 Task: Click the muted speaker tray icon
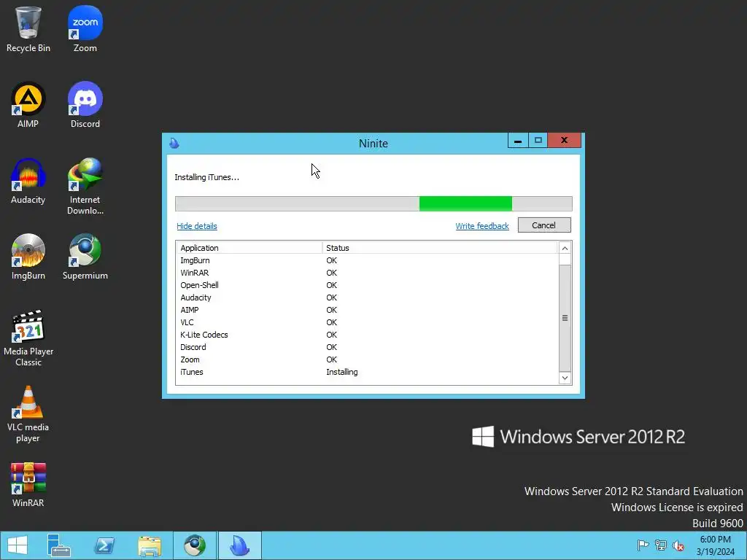click(x=678, y=545)
